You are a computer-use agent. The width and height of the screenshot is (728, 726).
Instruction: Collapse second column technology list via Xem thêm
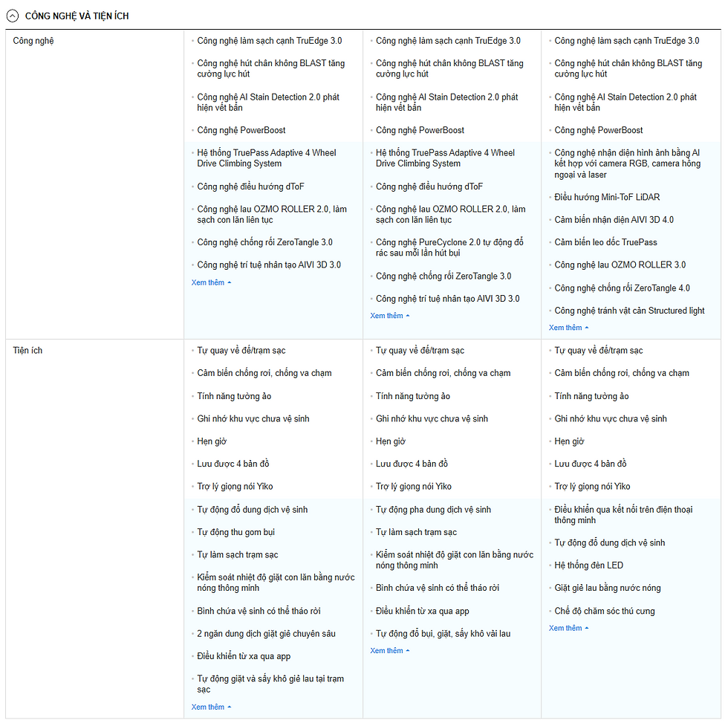pos(390,315)
